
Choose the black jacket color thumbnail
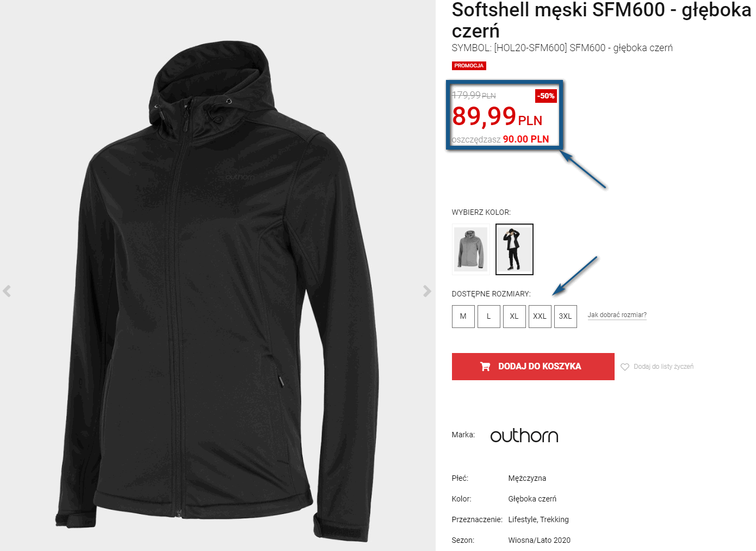pyautogui.click(x=515, y=250)
